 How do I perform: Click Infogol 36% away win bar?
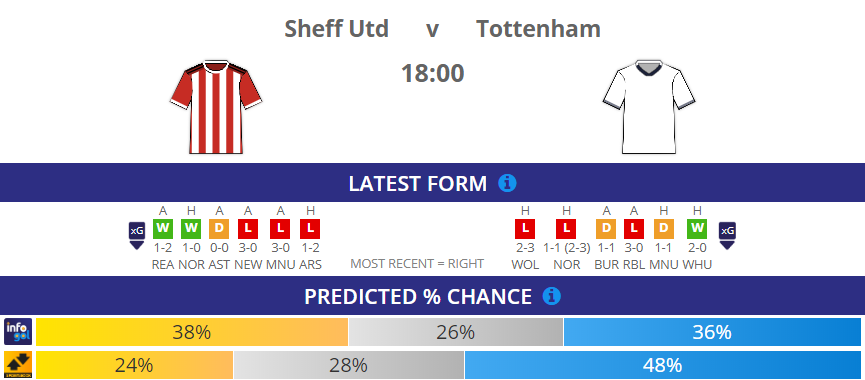712,332
